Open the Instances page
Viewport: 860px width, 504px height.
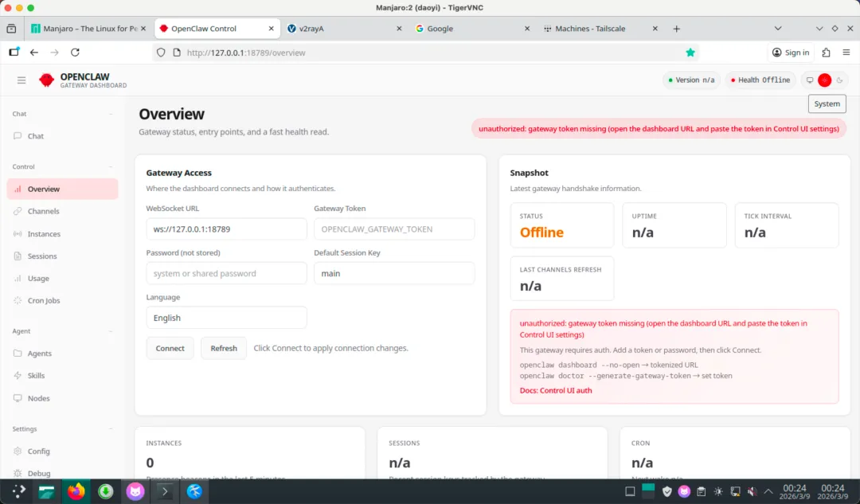pos(63,233)
